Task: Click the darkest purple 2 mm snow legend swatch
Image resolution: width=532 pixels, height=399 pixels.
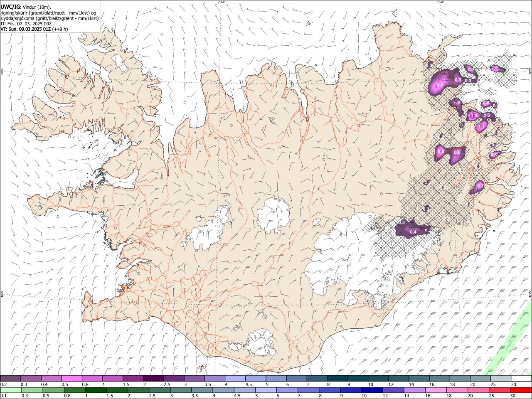Action: (x=153, y=378)
